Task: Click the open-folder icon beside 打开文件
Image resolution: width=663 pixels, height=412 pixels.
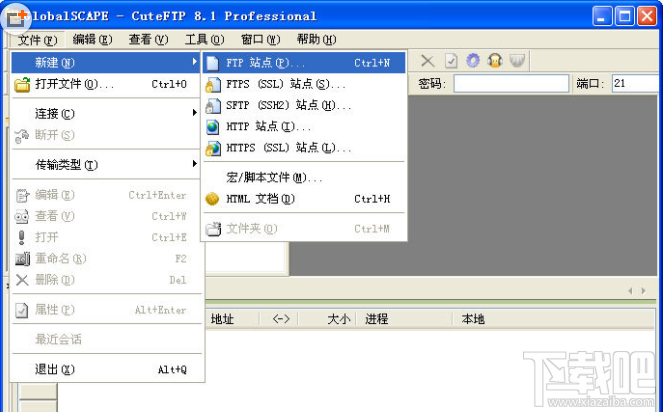Action: pyautogui.click(x=22, y=85)
